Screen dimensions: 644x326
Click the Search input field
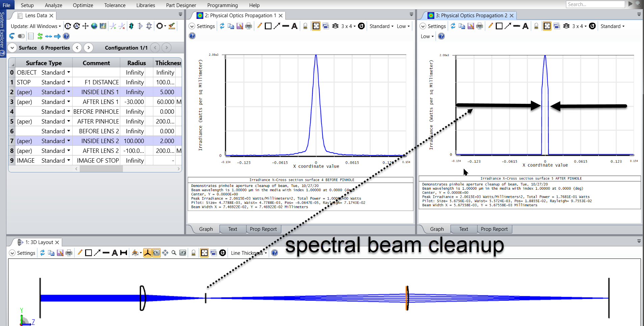pyautogui.click(x=595, y=4)
